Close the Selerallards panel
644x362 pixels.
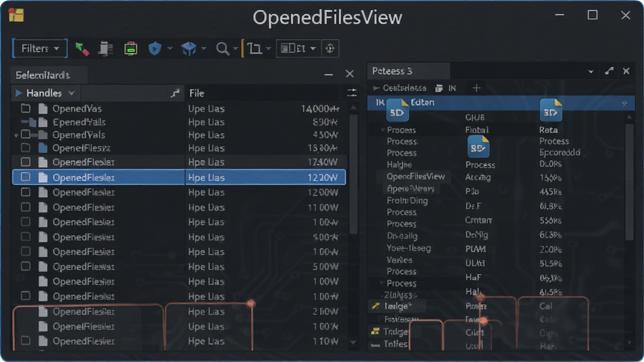point(350,74)
